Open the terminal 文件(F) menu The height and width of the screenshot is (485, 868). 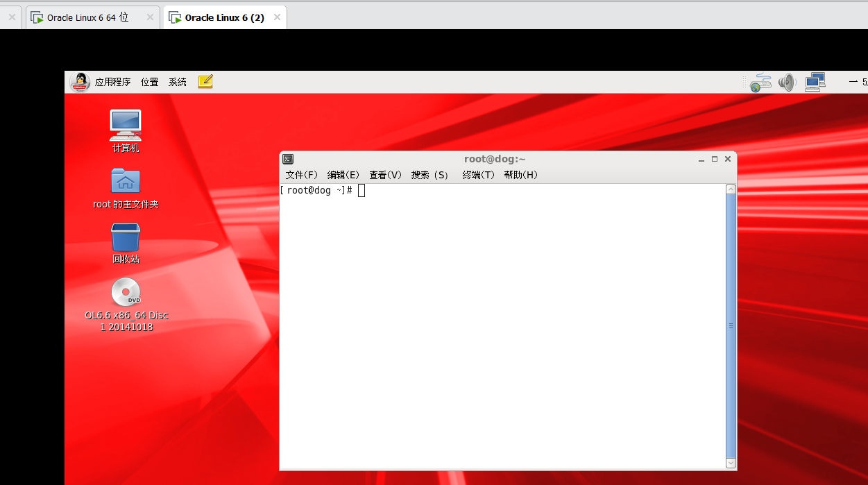(x=302, y=175)
